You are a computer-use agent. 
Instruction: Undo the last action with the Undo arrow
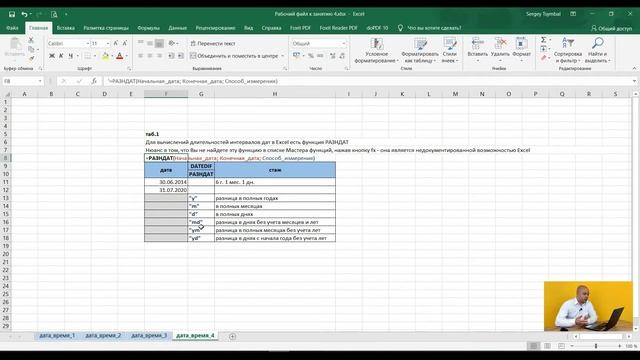coord(24,14)
